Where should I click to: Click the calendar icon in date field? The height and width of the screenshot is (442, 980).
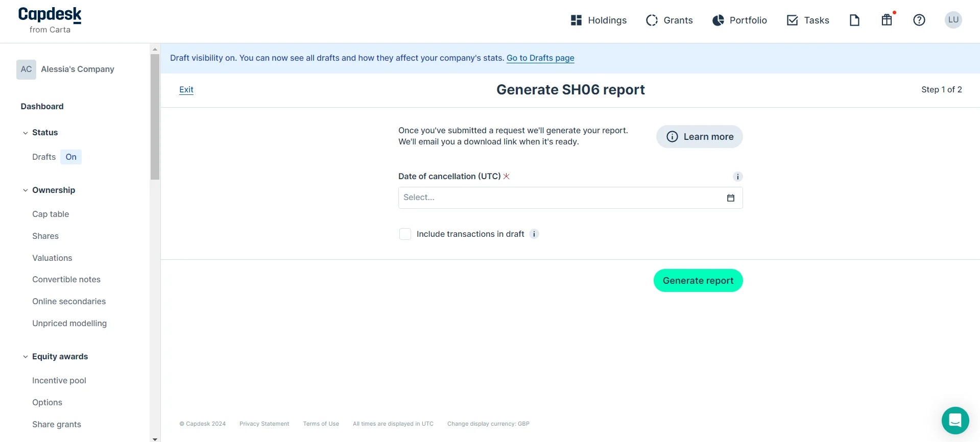pyautogui.click(x=731, y=198)
